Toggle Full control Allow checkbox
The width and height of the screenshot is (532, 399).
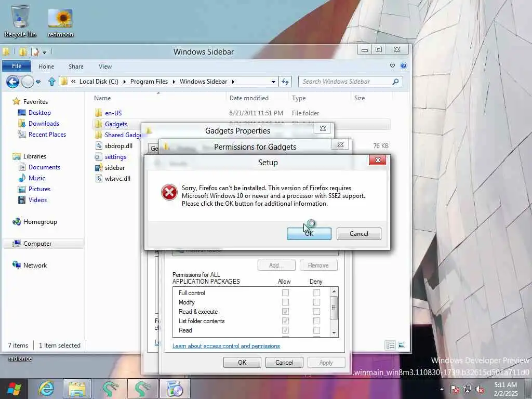(285, 292)
